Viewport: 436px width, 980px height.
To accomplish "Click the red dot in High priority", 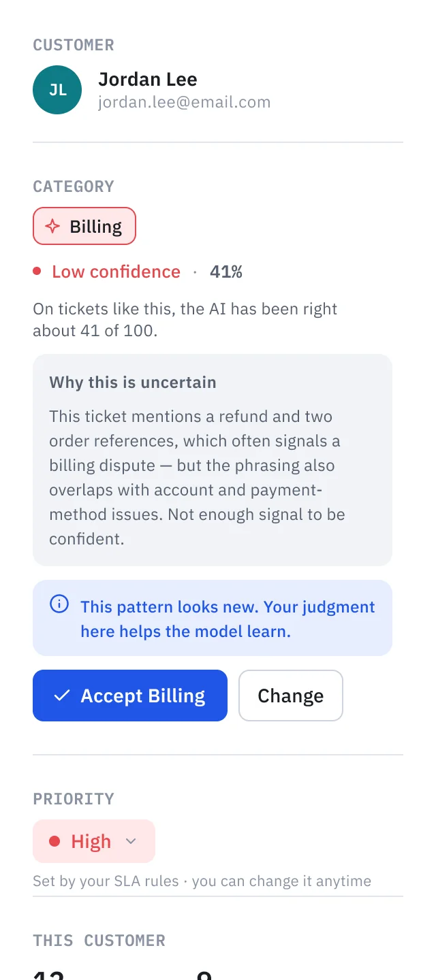I will (54, 842).
